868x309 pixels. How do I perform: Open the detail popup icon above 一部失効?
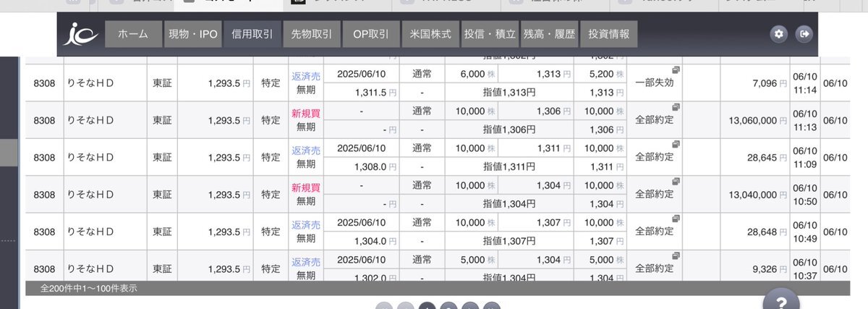pos(676,70)
